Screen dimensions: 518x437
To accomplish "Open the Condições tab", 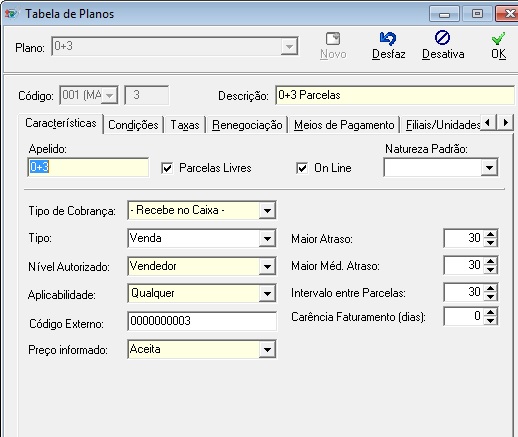I will pyautogui.click(x=133, y=125).
